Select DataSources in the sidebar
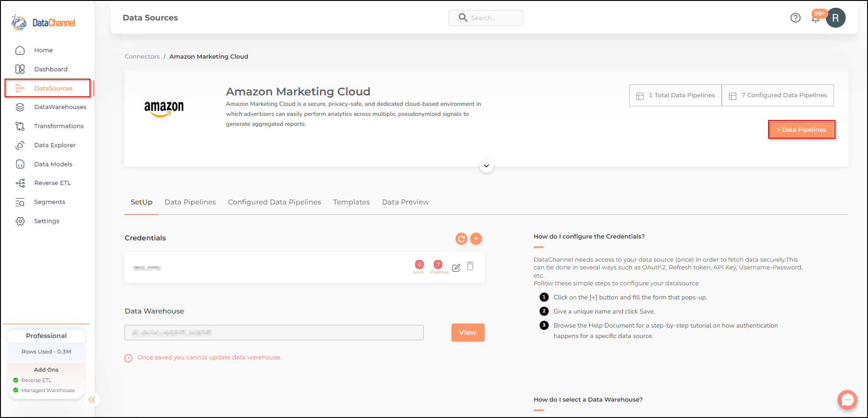 54,88
